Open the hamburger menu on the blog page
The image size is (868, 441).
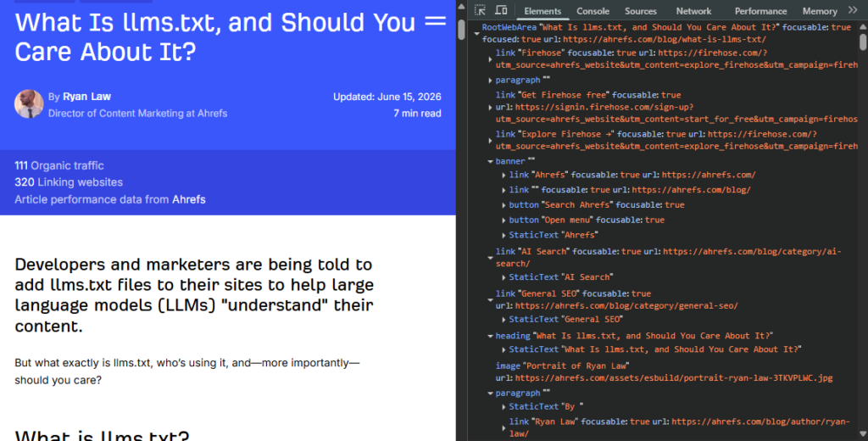coord(435,21)
